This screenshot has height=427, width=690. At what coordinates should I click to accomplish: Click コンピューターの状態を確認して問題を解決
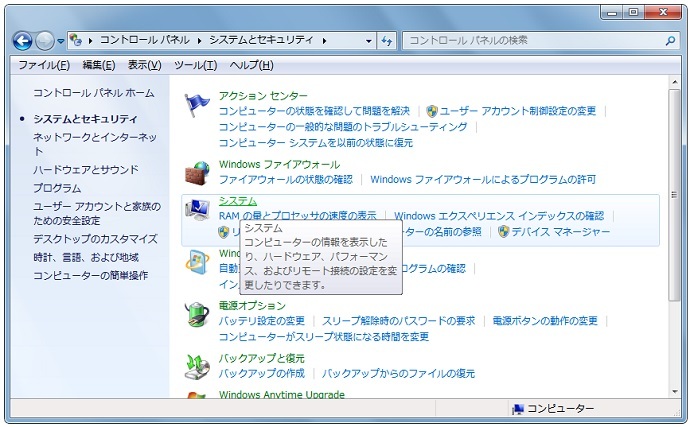coord(314,110)
